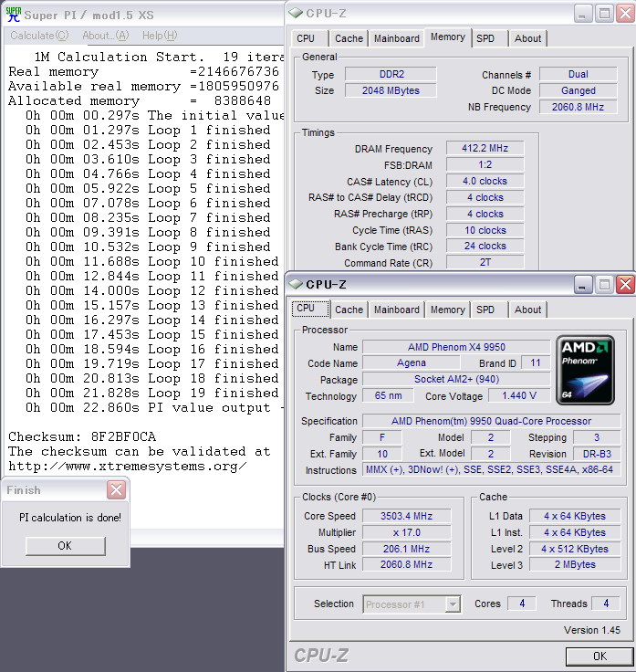Click the FSB:DRAM 1:2 ratio field
The height and width of the screenshot is (672, 636).
pos(485,164)
